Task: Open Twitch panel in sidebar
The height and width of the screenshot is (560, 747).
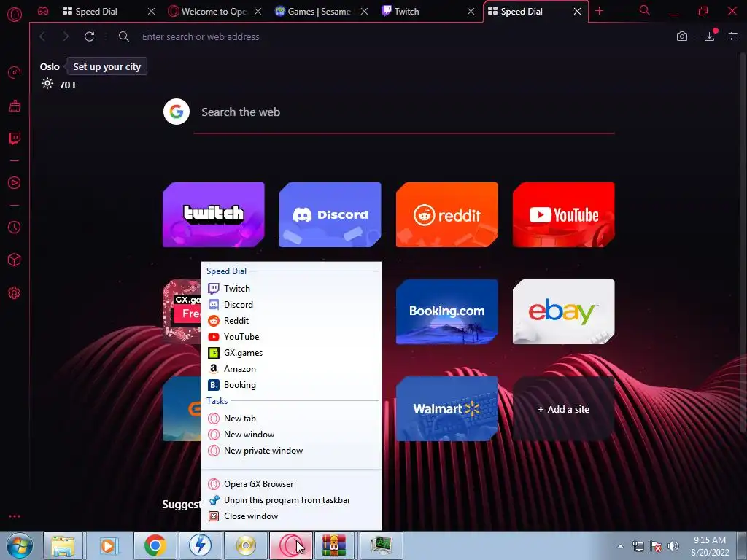Action: (15, 139)
